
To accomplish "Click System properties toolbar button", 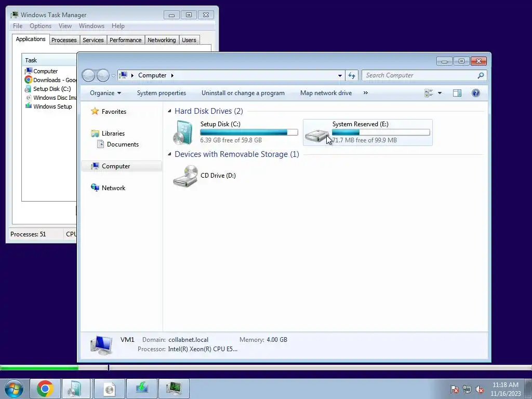I will click(162, 93).
